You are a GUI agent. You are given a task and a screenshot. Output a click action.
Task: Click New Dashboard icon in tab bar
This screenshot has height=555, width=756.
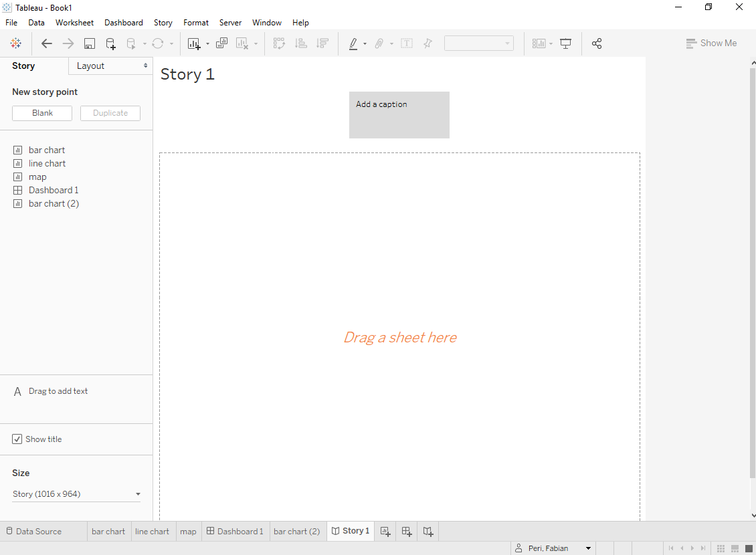(407, 532)
